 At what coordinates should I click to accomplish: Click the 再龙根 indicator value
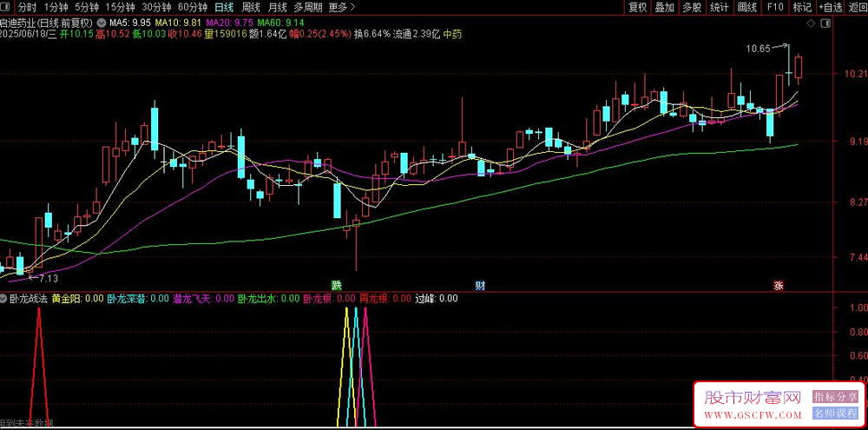[x=385, y=298]
